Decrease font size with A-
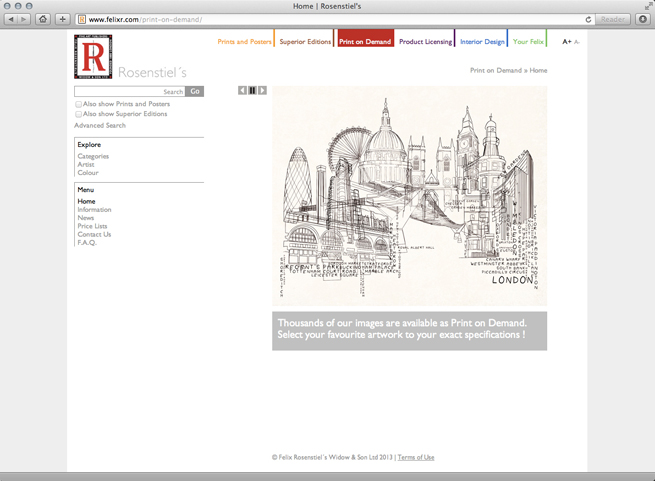Image resolution: width=655 pixels, height=481 pixels. pos(576,42)
